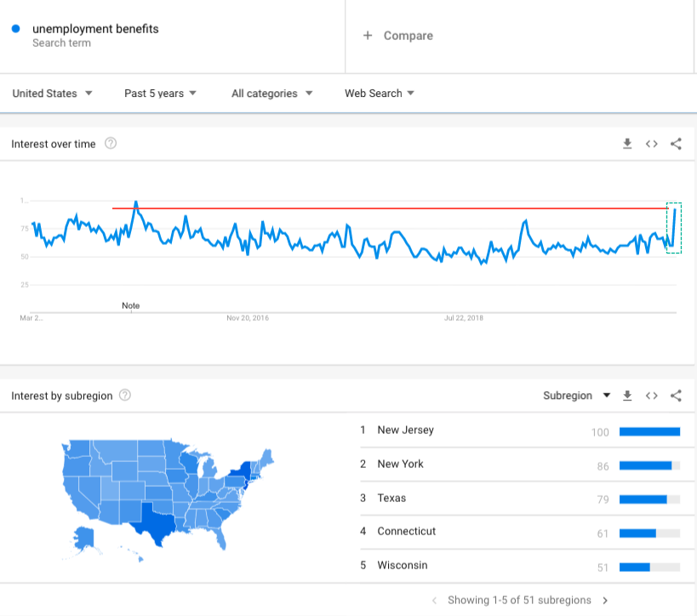Image resolution: width=697 pixels, height=616 pixels.
Task: Select New Jersey in the subregion list
Action: 405,431
